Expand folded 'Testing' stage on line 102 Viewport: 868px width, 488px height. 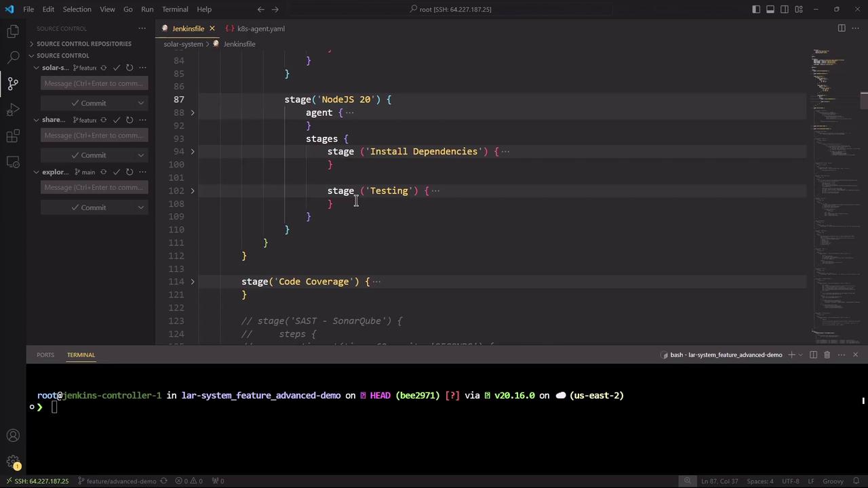click(x=193, y=191)
